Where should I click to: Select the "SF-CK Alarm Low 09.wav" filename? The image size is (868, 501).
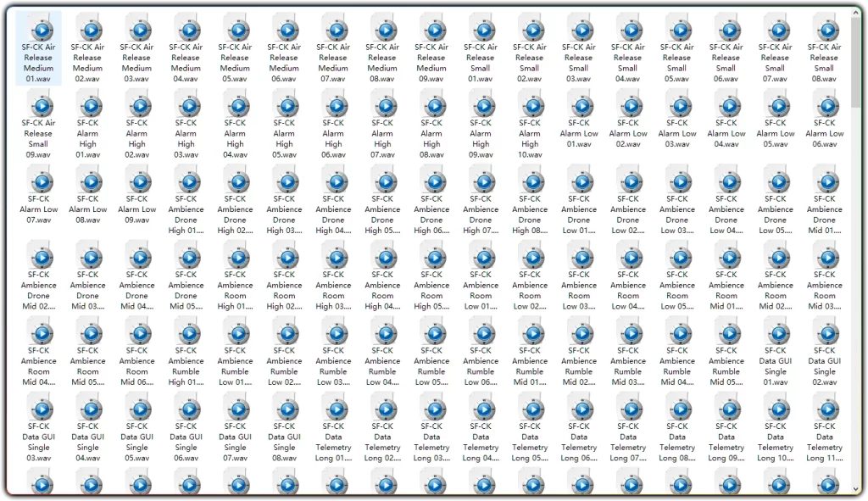[x=136, y=209]
